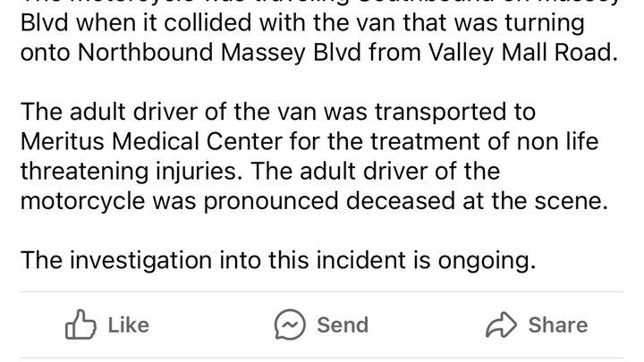
Task: Tap the Share arrow icon
Action: (x=502, y=325)
